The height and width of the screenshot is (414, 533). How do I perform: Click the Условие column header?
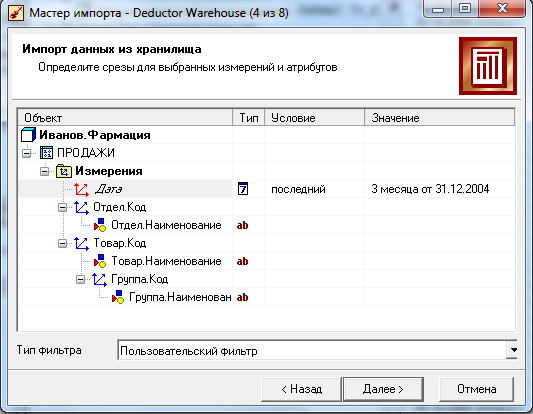click(x=314, y=118)
